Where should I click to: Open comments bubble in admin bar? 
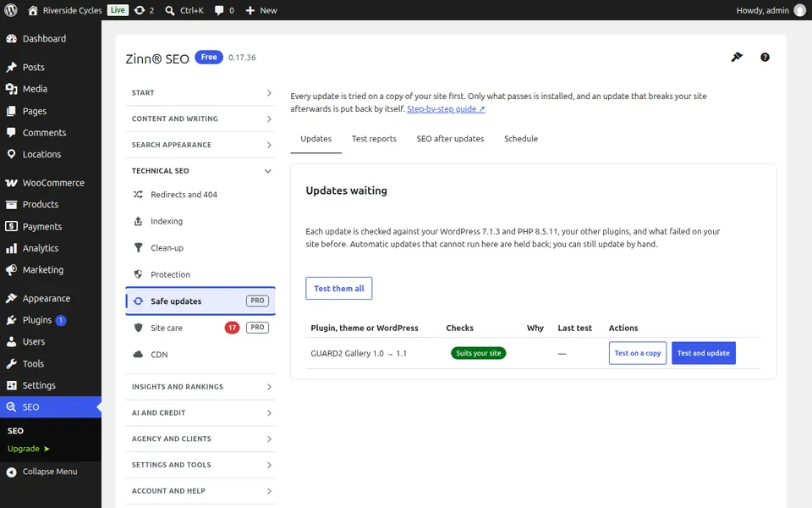point(224,10)
